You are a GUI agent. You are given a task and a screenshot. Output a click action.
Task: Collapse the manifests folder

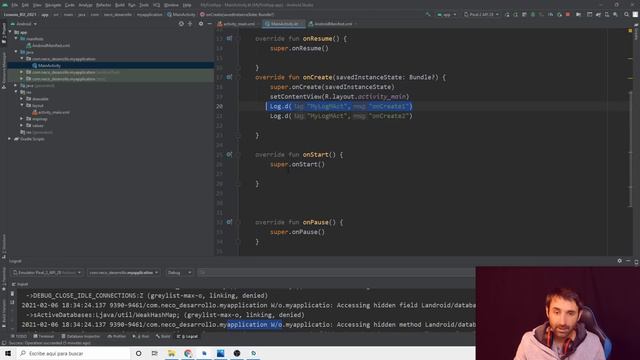(x=16, y=38)
